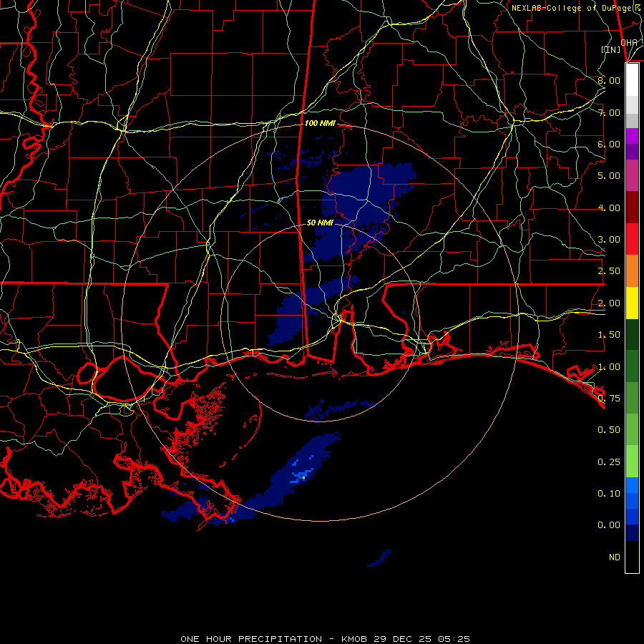Click the OHA product label
Viewport: 644px width, 644px height.
pyautogui.click(x=629, y=42)
